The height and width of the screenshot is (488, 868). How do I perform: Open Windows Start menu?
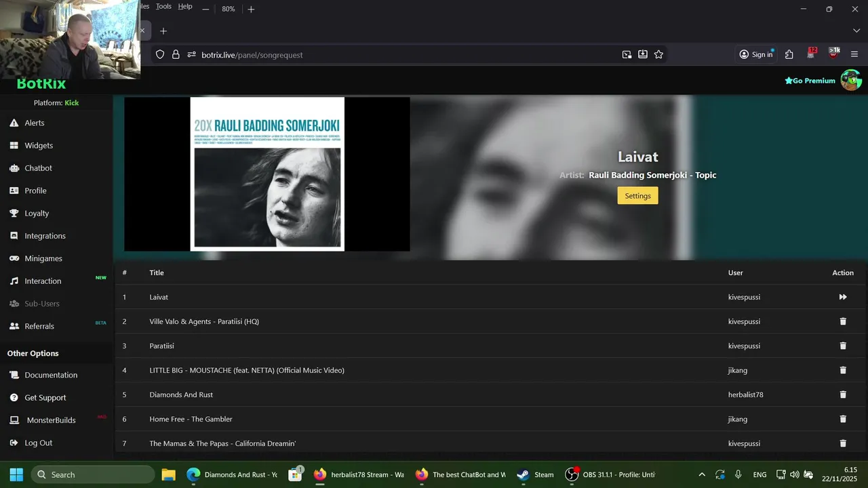point(16,474)
